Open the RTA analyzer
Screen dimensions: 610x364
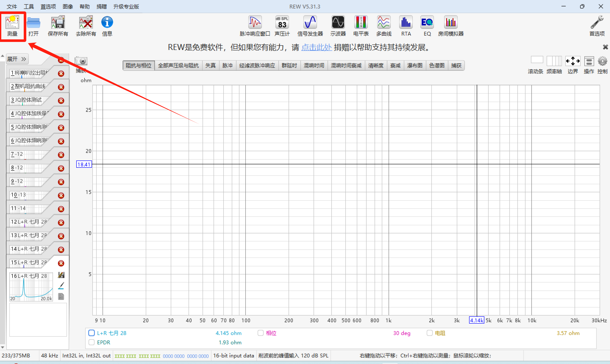coord(406,26)
